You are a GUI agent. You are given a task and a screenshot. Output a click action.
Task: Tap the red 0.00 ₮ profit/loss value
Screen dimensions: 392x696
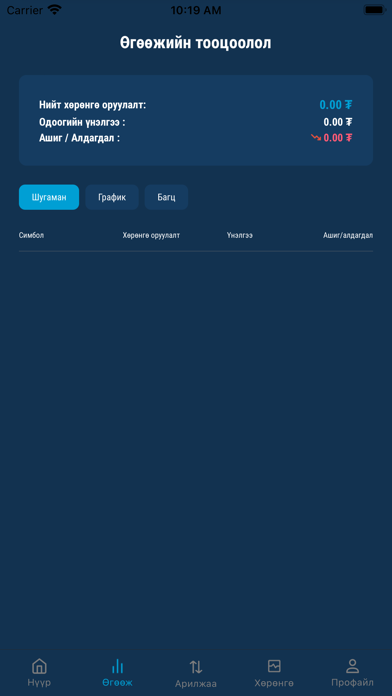pyautogui.click(x=338, y=138)
